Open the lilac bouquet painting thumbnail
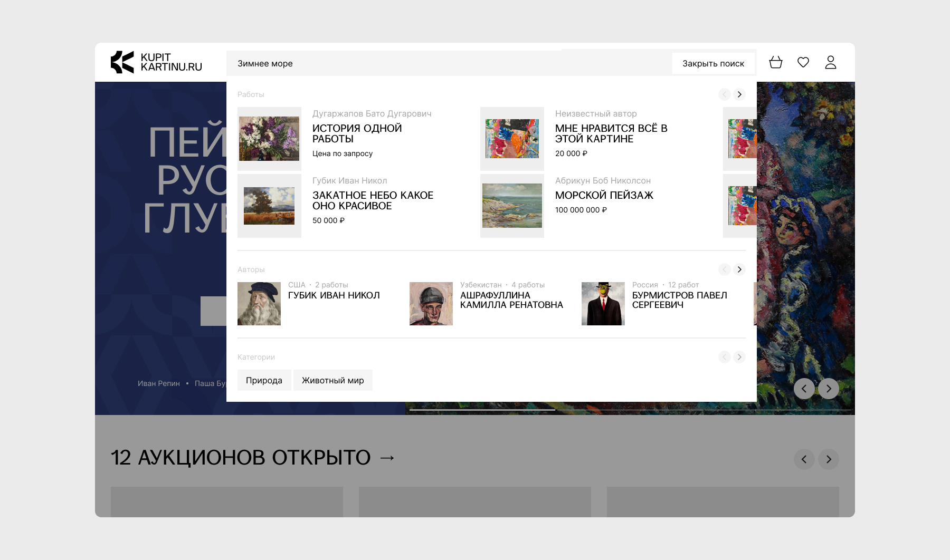This screenshot has height=560, width=950. [269, 139]
